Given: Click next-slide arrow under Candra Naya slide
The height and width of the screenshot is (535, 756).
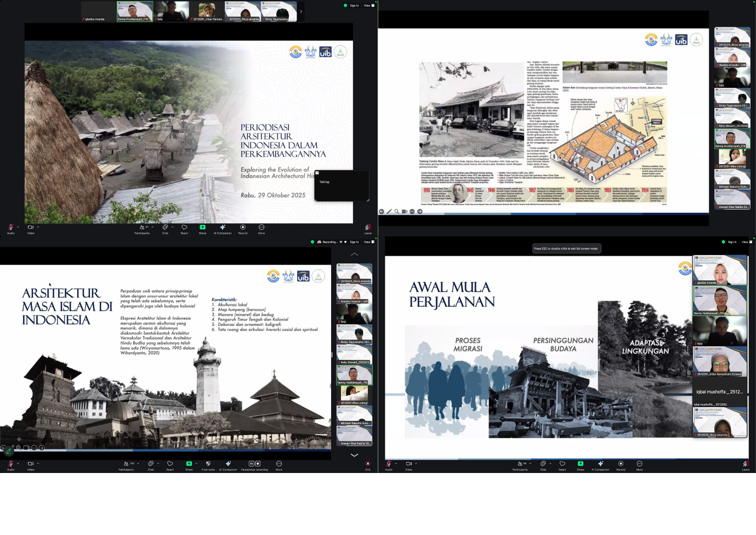Looking at the screenshot, I should click(x=420, y=211).
